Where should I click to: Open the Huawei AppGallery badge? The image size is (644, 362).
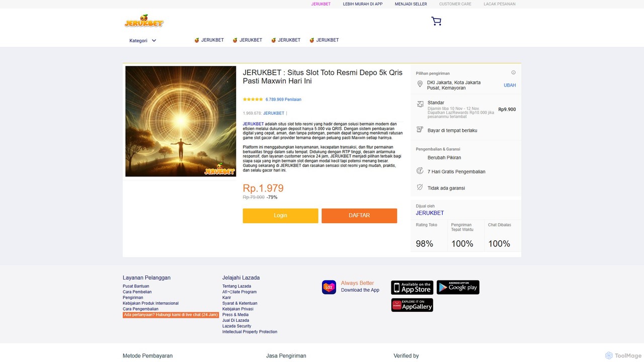[x=412, y=305]
